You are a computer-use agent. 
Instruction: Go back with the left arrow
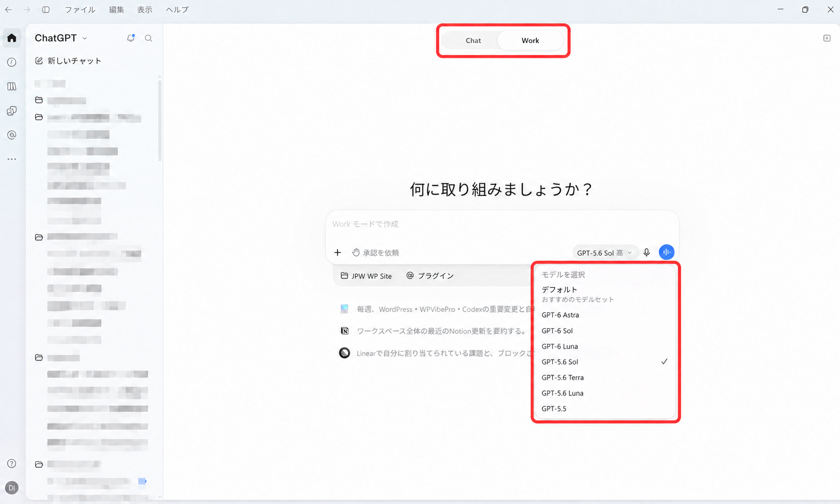pos(8,9)
